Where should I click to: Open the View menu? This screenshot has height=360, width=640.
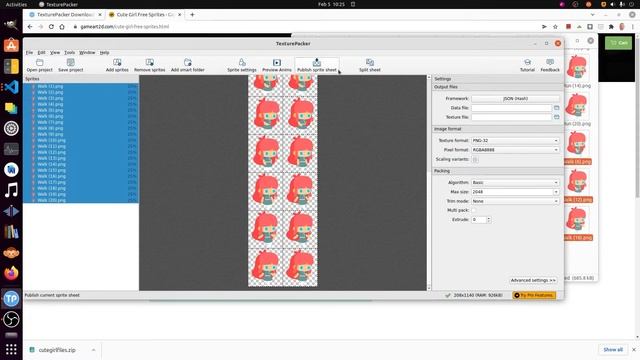(x=55, y=53)
